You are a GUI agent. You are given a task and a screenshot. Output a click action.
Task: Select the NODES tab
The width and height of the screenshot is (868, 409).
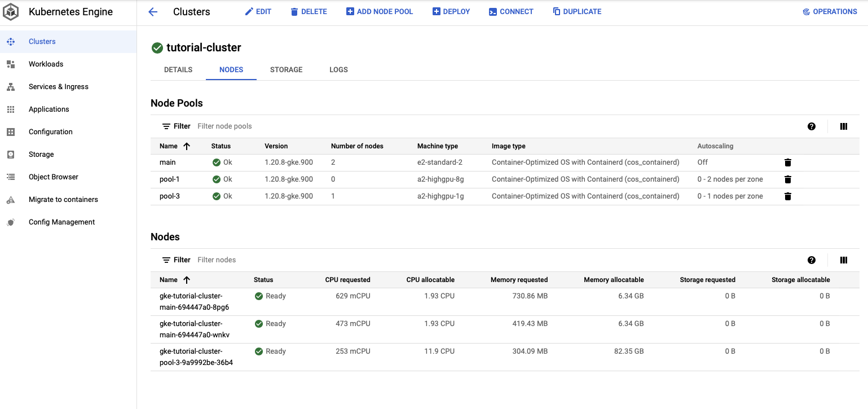click(231, 70)
